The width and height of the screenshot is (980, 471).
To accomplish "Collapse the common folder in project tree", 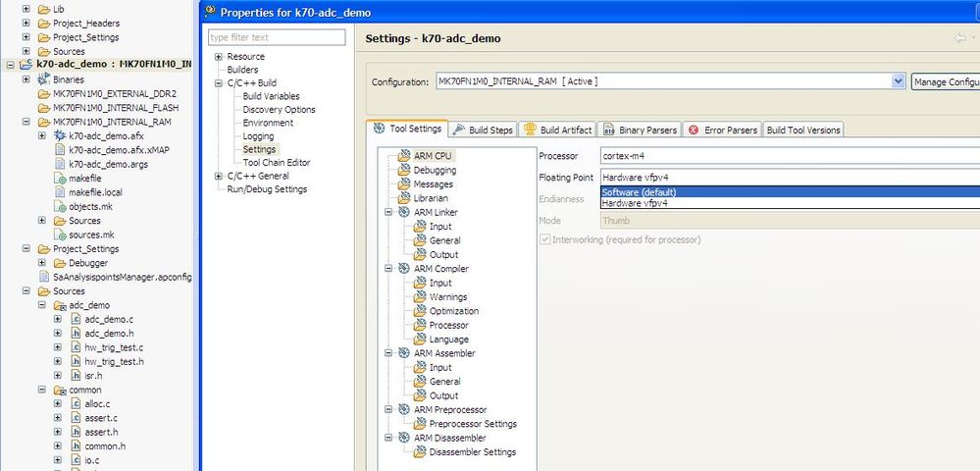I will click(42, 390).
